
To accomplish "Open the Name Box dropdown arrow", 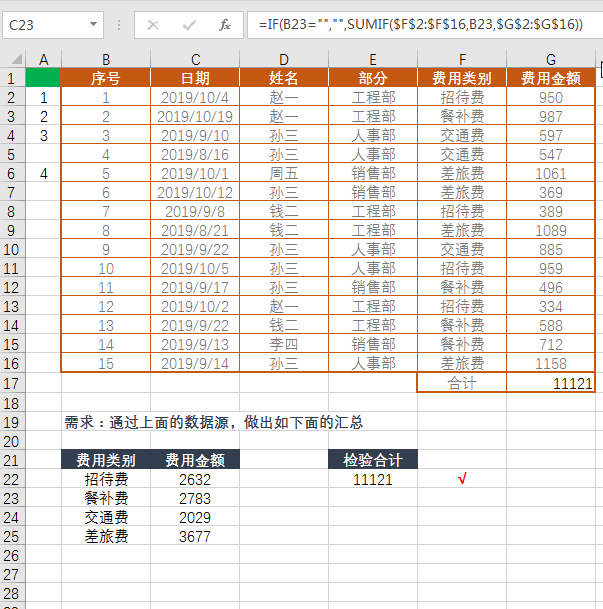I will coord(93,25).
